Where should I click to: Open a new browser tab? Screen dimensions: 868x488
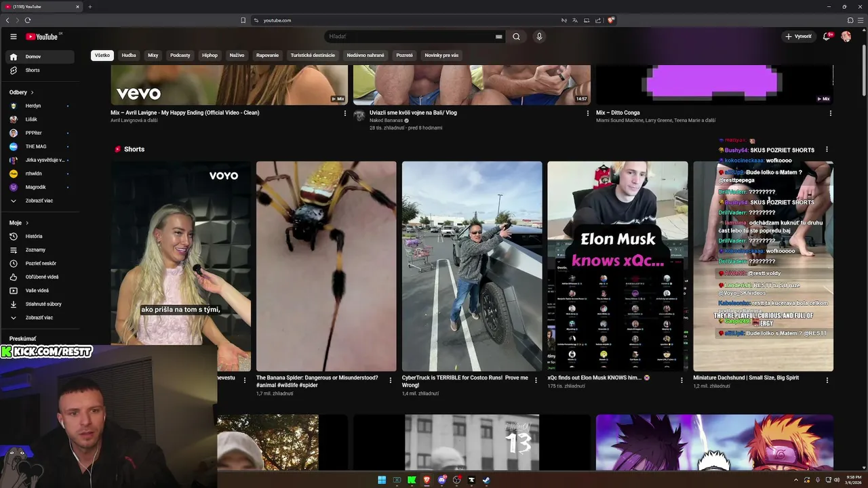tap(90, 7)
